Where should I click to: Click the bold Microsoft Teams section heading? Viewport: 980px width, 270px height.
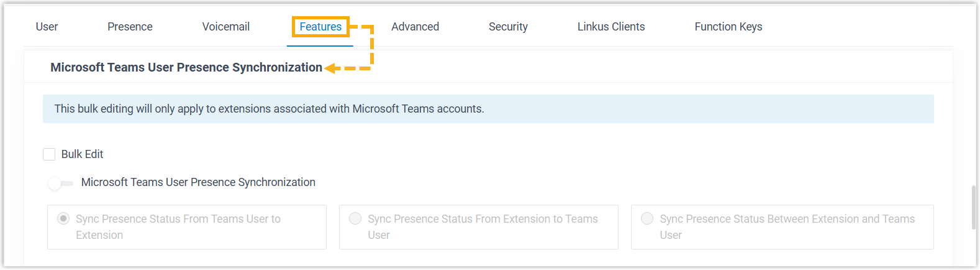186,67
